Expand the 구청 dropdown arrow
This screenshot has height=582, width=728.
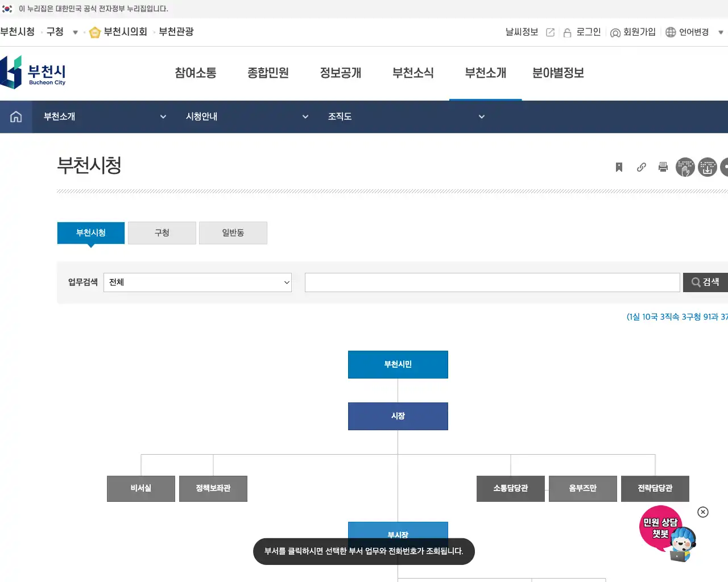75,32
